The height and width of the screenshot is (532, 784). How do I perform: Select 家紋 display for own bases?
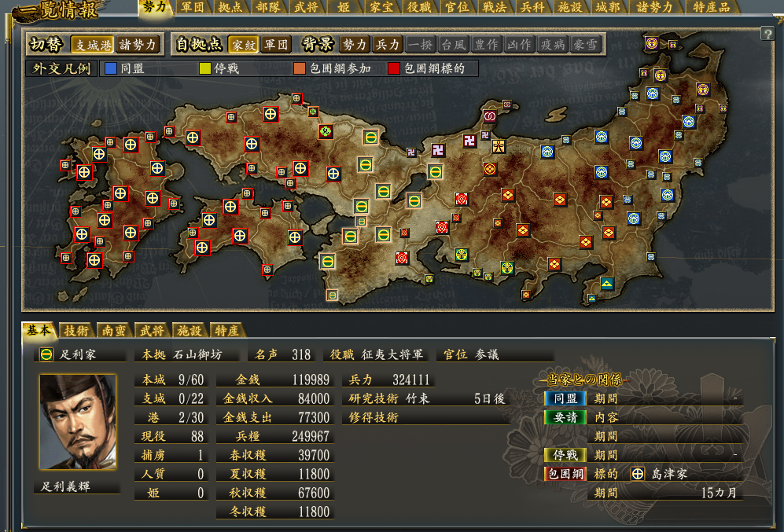(244, 45)
